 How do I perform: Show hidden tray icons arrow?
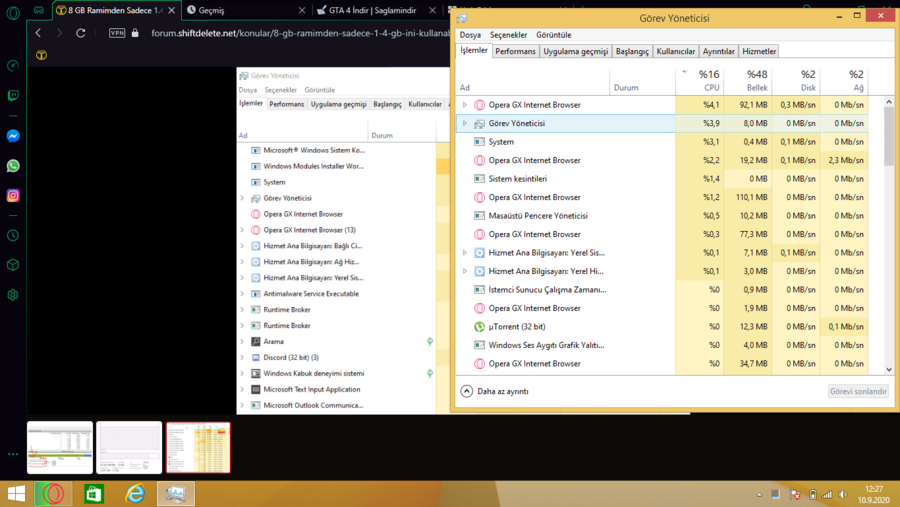[x=759, y=494]
